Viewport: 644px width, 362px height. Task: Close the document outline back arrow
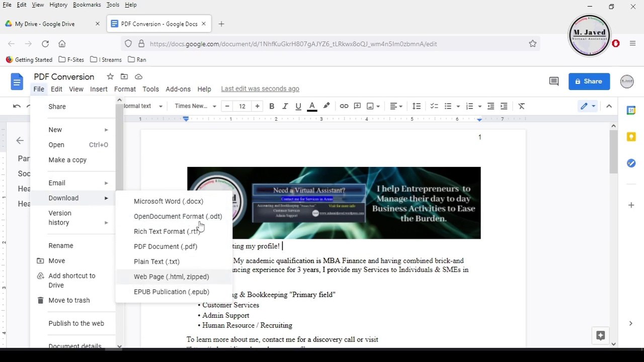[20, 141]
